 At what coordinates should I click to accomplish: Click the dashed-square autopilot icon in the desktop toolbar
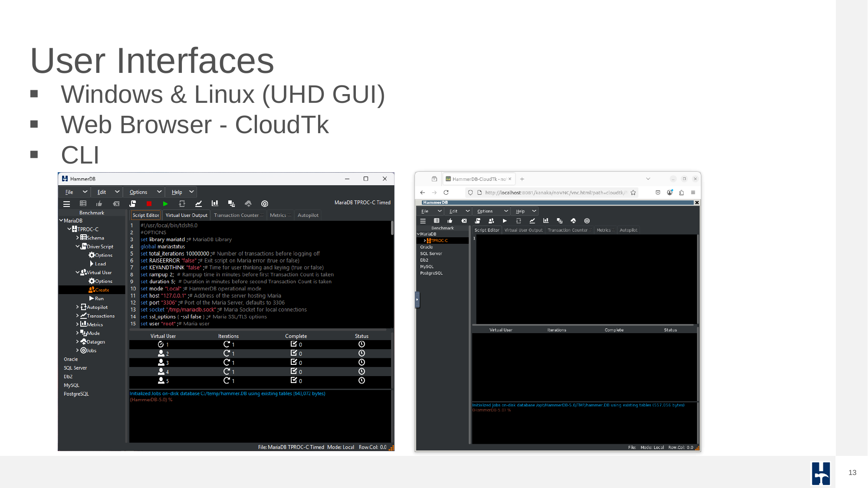(x=182, y=203)
